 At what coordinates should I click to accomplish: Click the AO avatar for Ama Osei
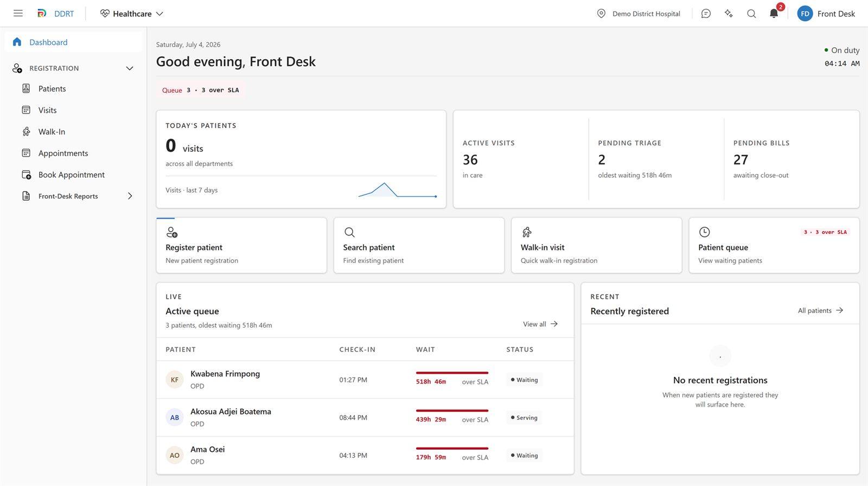coord(175,455)
